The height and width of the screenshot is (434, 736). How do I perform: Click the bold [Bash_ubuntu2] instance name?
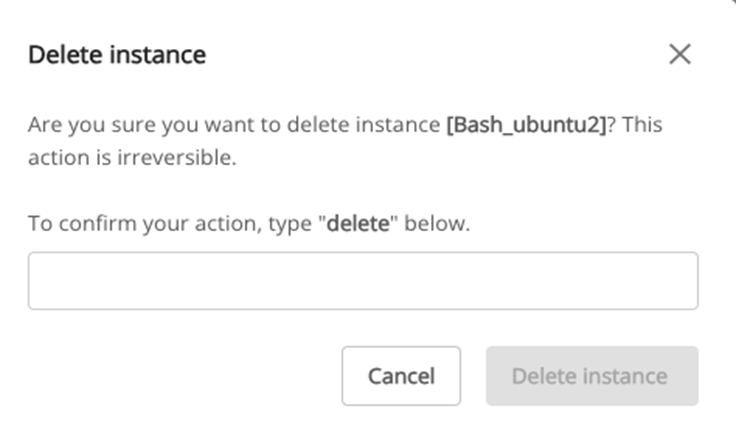(526, 126)
